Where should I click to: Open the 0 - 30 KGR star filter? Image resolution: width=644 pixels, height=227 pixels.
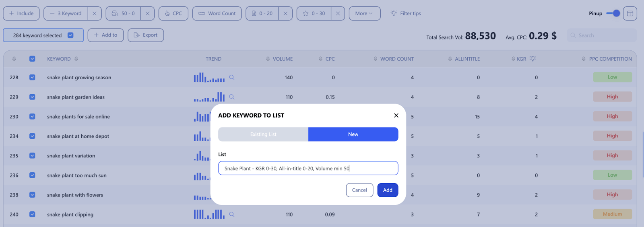(x=314, y=13)
